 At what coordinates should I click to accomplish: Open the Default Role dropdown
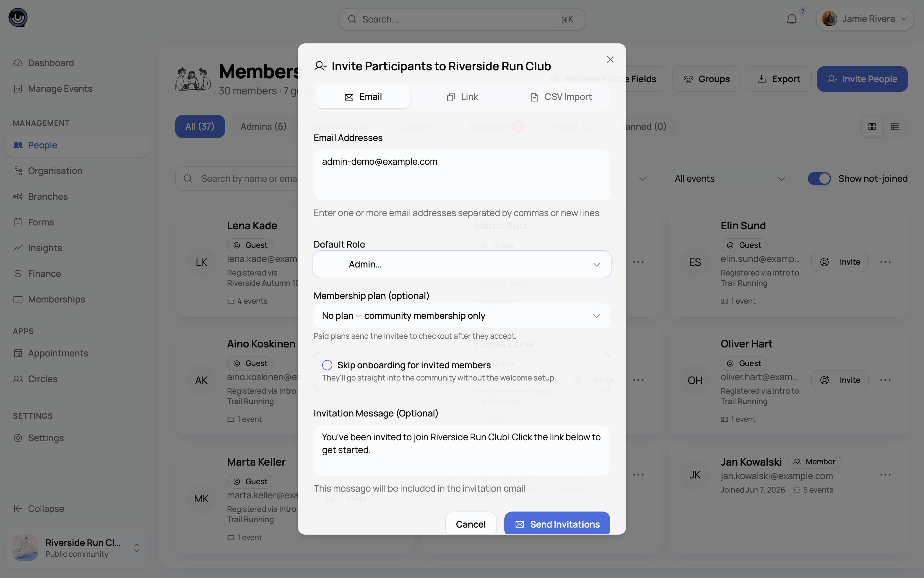pos(462,264)
